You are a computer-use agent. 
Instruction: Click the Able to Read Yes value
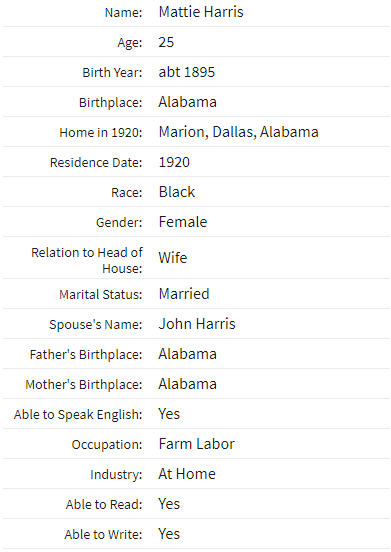tap(169, 504)
